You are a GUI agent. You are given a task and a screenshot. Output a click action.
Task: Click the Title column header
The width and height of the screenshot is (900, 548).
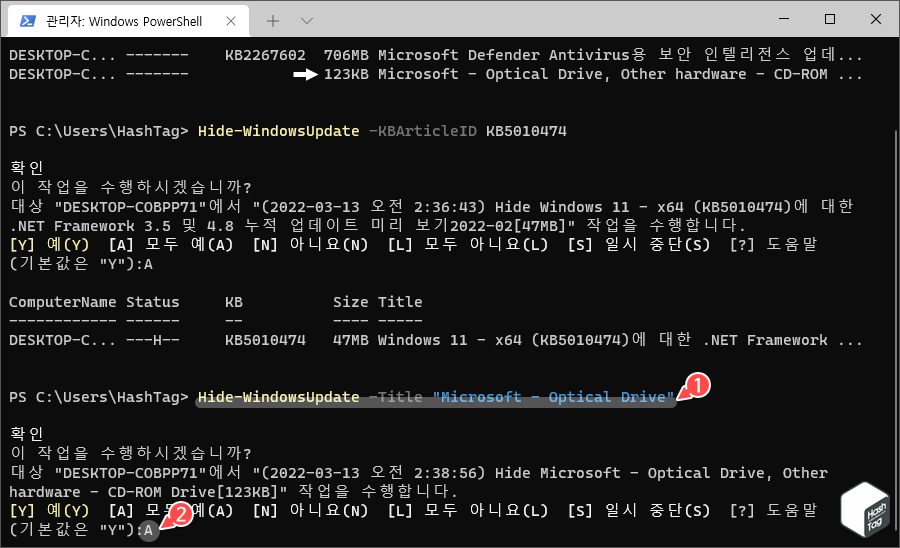pos(400,302)
